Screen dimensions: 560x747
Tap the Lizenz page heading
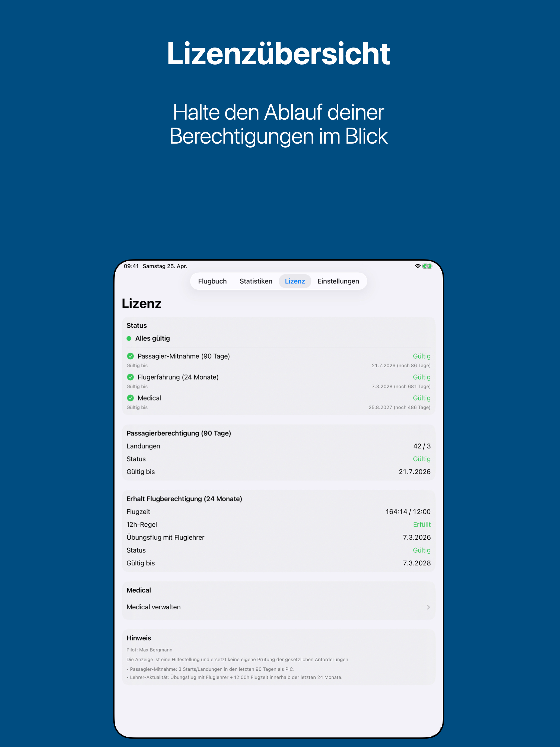[x=141, y=303]
